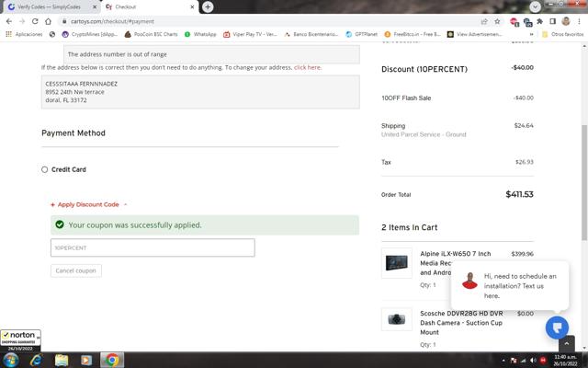Click the taskbar clock date
The width and height of the screenshot is (588, 368).
(x=565, y=360)
